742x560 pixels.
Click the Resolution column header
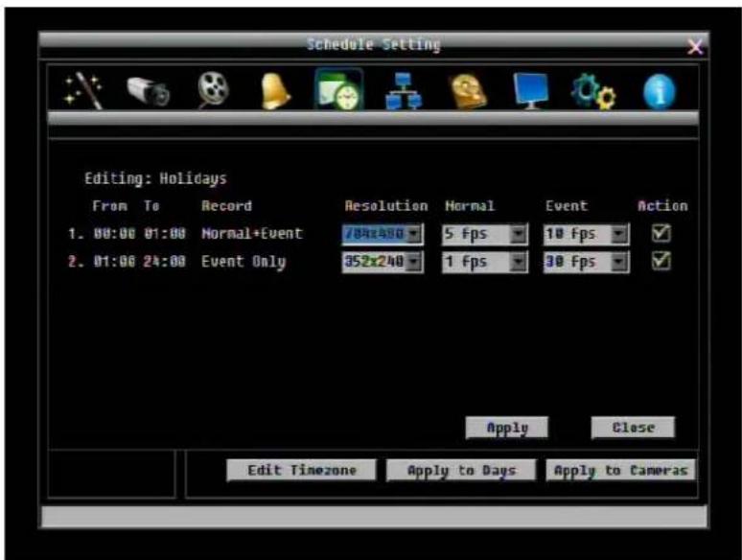point(386,206)
